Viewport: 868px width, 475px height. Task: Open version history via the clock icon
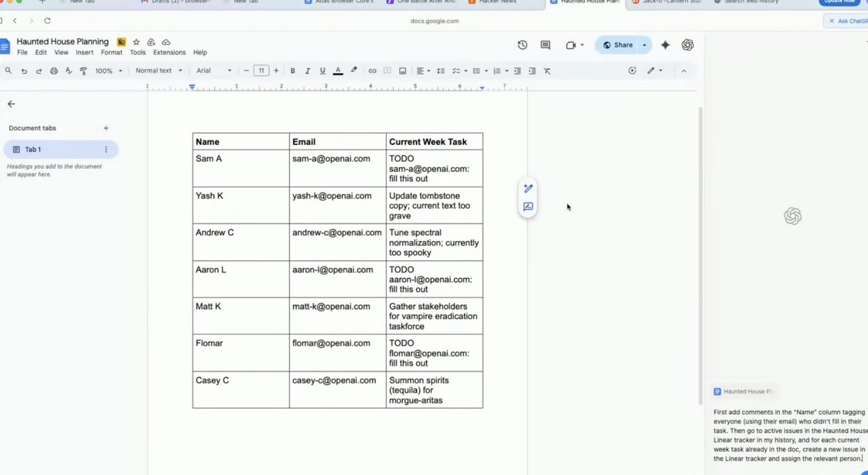click(522, 45)
